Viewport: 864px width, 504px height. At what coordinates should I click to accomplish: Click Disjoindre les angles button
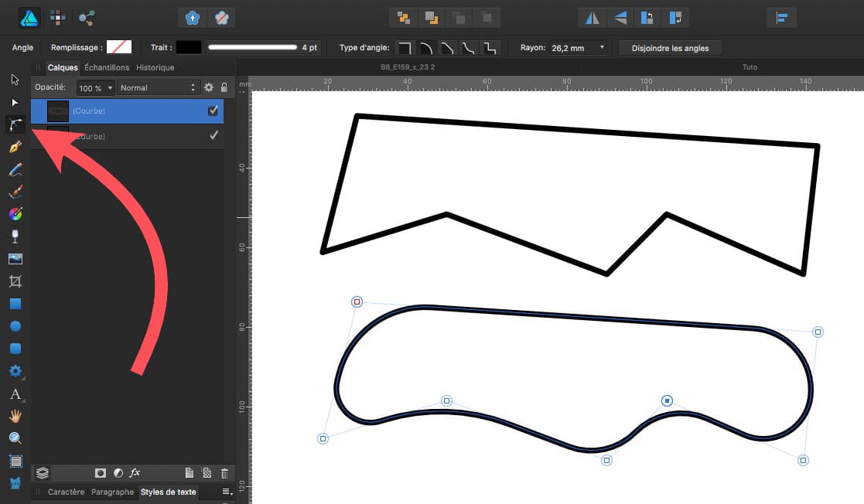[x=670, y=48]
